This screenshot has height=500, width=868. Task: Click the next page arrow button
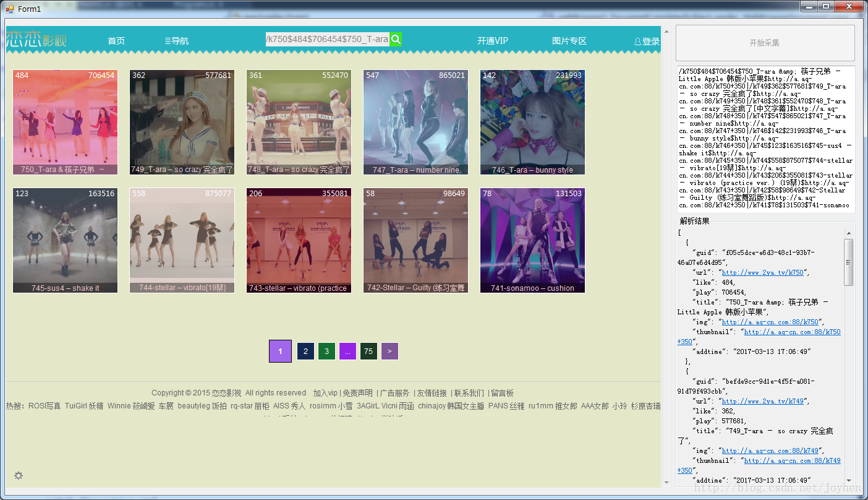click(389, 351)
